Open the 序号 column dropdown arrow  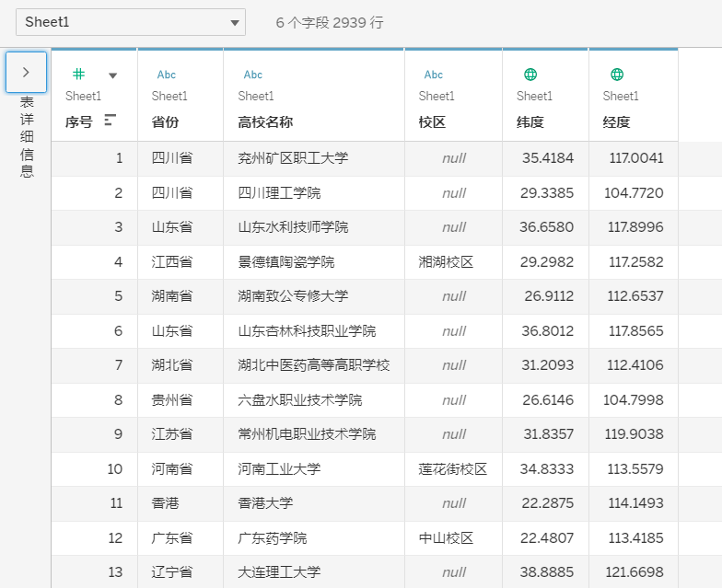click(113, 75)
